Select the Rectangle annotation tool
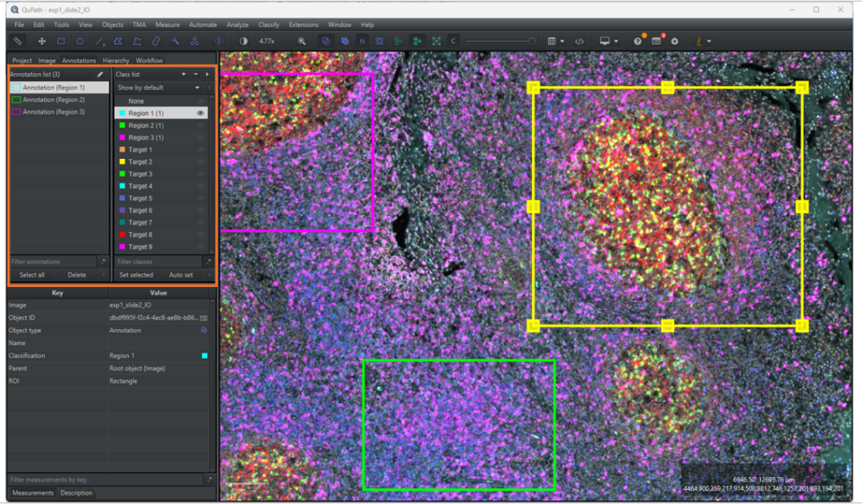Viewport: 862px width, 504px height. point(61,40)
